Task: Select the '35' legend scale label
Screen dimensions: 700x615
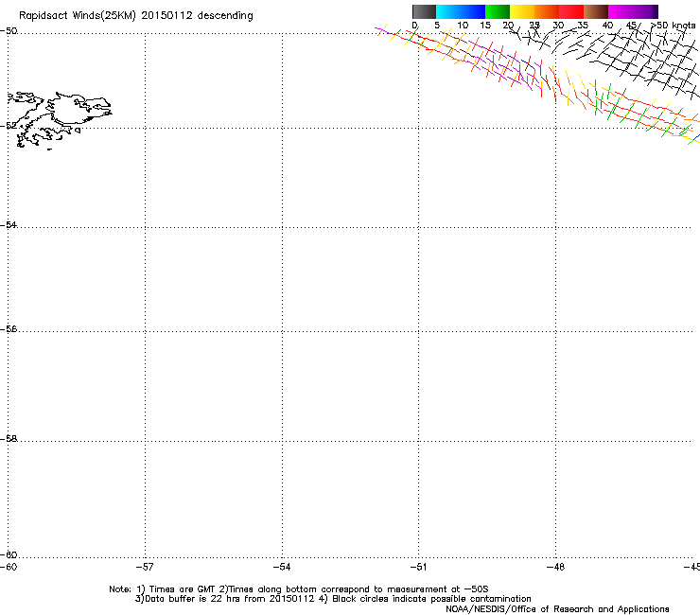Action: (x=583, y=26)
